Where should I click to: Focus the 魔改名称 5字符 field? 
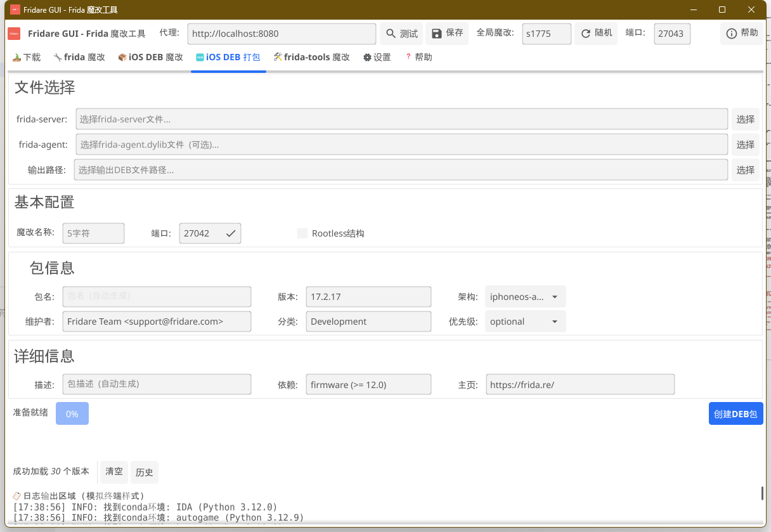click(x=94, y=233)
